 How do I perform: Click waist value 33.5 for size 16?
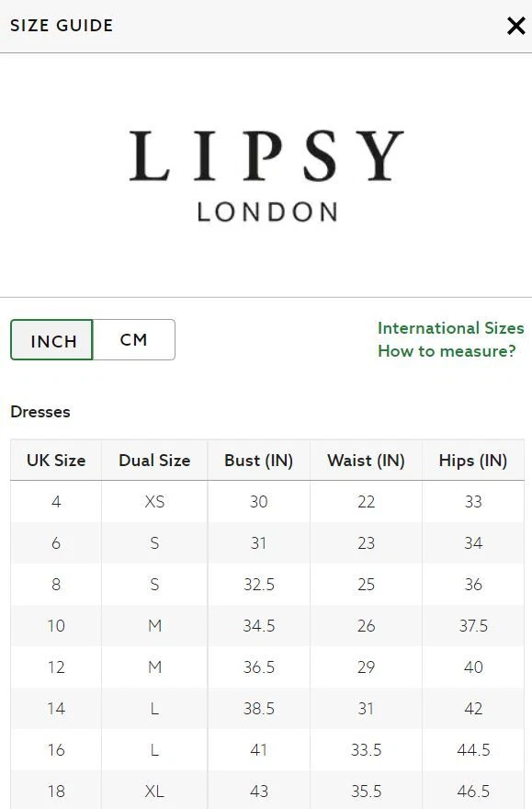click(x=366, y=749)
